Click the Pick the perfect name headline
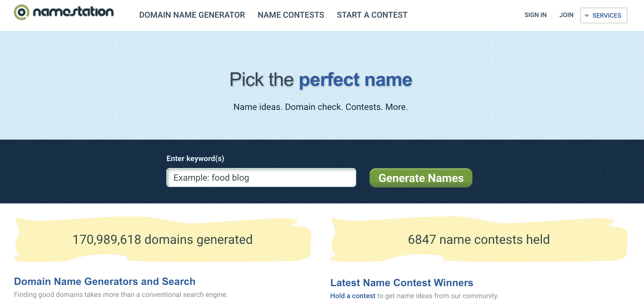The height and width of the screenshot is (307, 644). pos(321,80)
